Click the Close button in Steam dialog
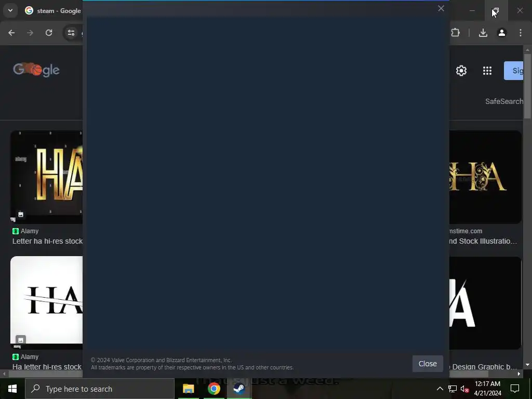The height and width of the screenshot is (399, 532). click(x=428, y=364)
